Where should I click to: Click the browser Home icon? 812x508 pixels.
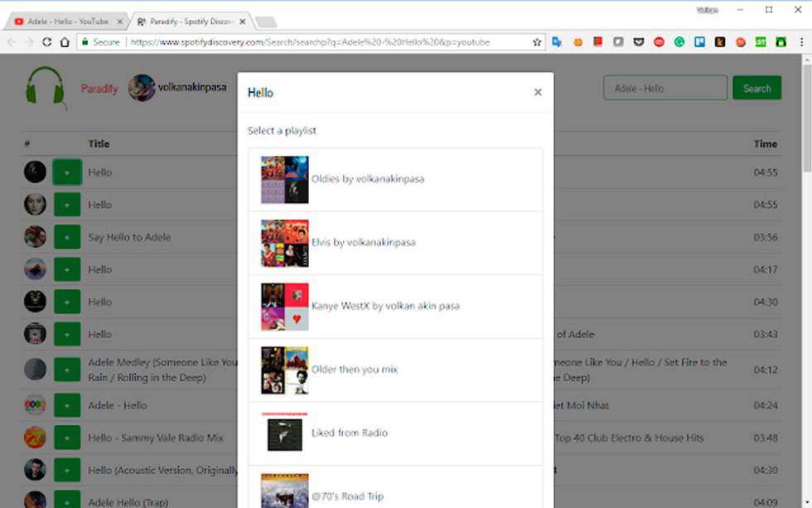click(x=65, y=42)
